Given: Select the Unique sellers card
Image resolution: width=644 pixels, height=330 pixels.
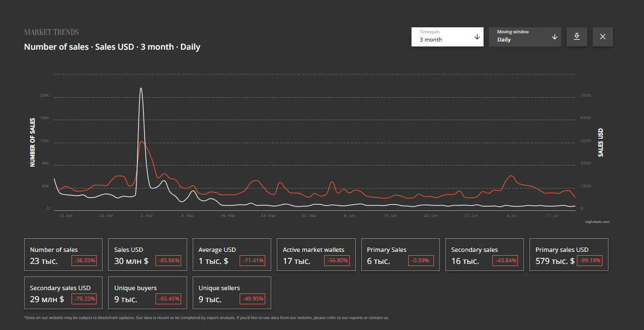Looking at the screenshot, I should coord(231,293).
